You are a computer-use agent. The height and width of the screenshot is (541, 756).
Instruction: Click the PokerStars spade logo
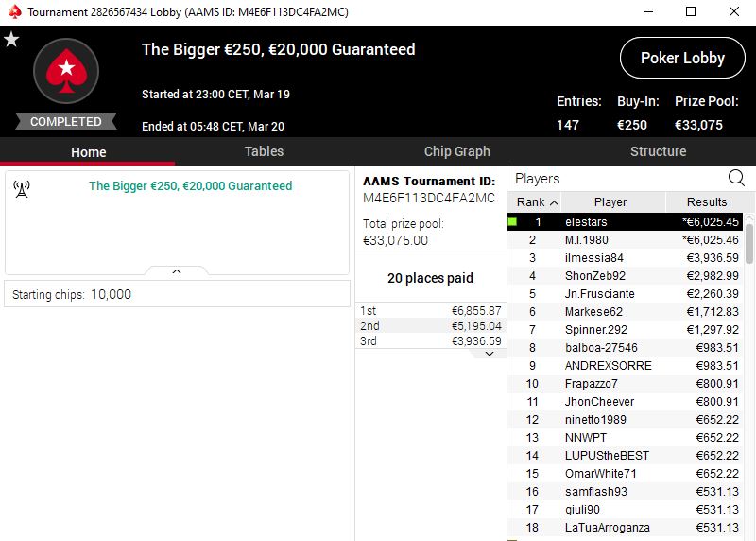(x=66, y=71)
